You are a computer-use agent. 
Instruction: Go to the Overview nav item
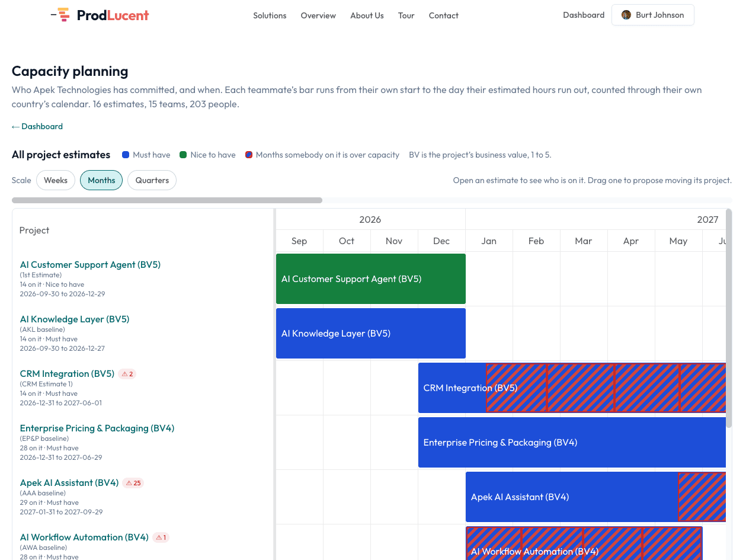pos(318,15)
